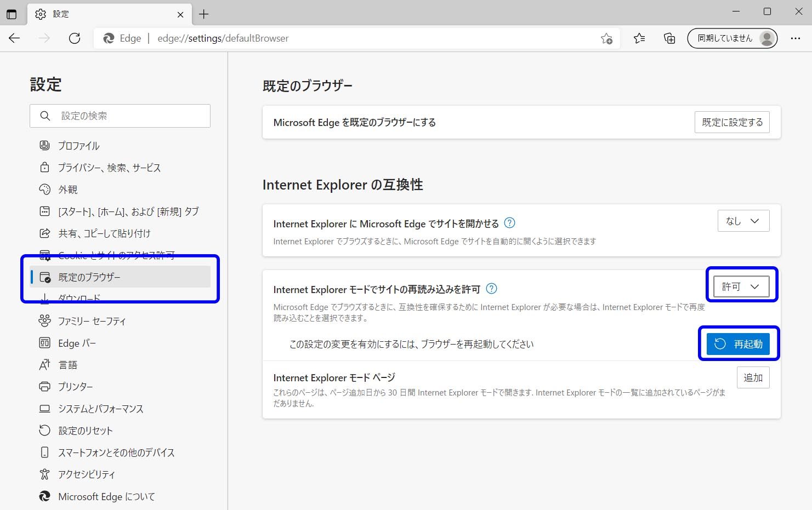Click the ファミリー セーフティ icon

pyautogui.click(x=44, y=321)
